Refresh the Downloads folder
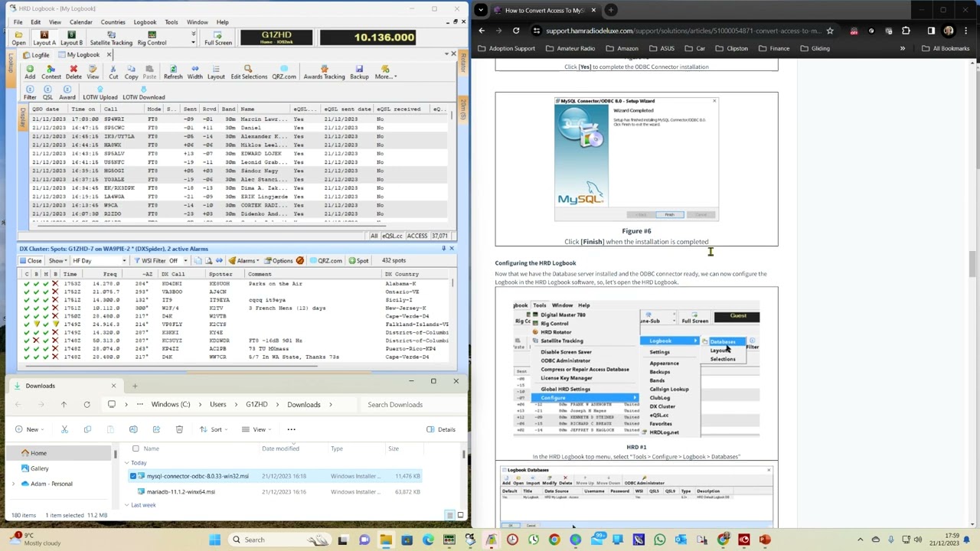This screenshot has height=551, width=980. tap(87, 404)
